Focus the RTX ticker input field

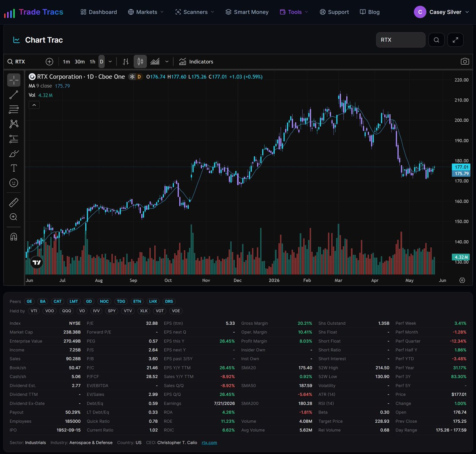(x=401, y=40)
